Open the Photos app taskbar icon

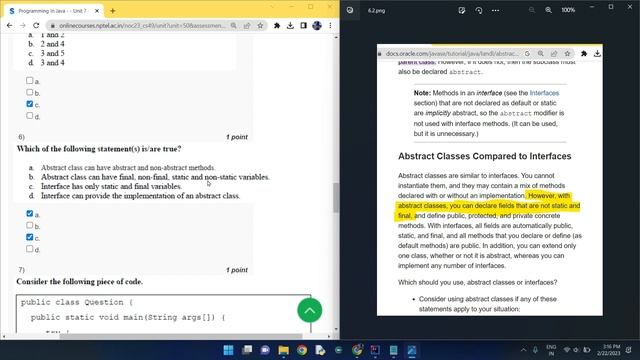(412, 350)
